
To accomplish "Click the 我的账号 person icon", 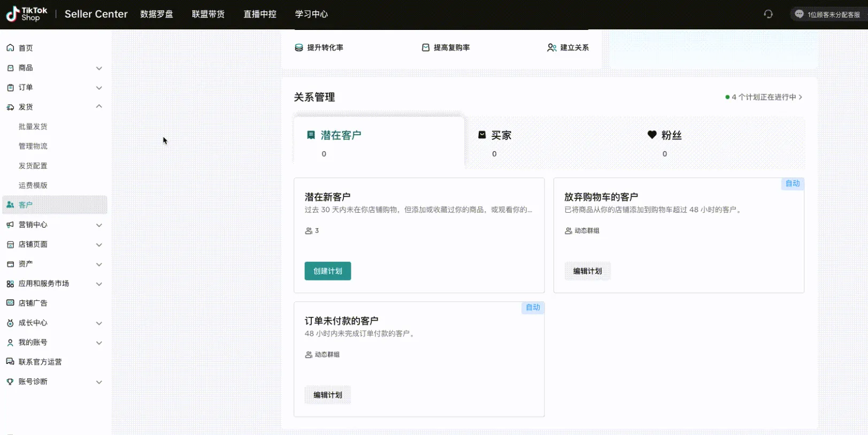I will pos(10,343).
